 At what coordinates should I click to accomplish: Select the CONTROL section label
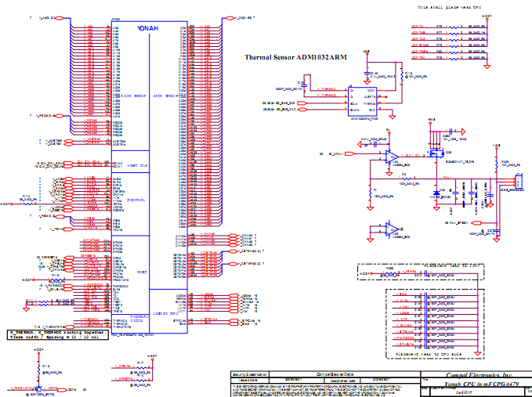[x=136, y=200]
